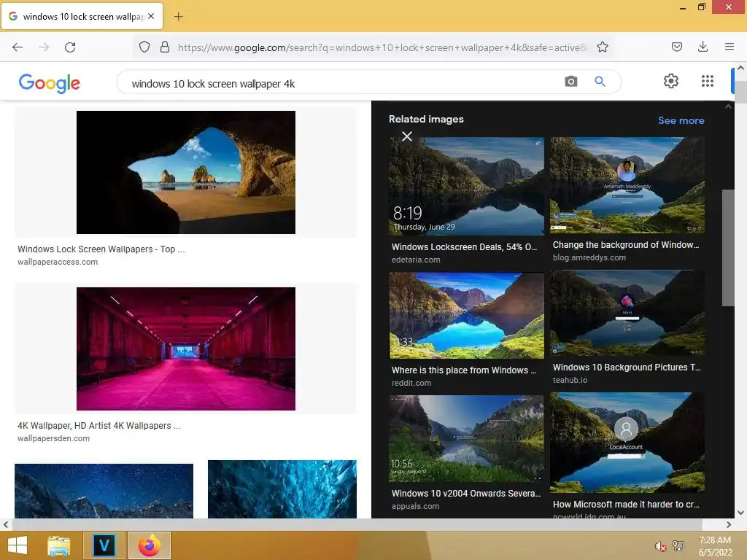This screenshot has width=747, height=560.
Task: Switch to the V app in taskbar
Action: (x=104, y=545)
